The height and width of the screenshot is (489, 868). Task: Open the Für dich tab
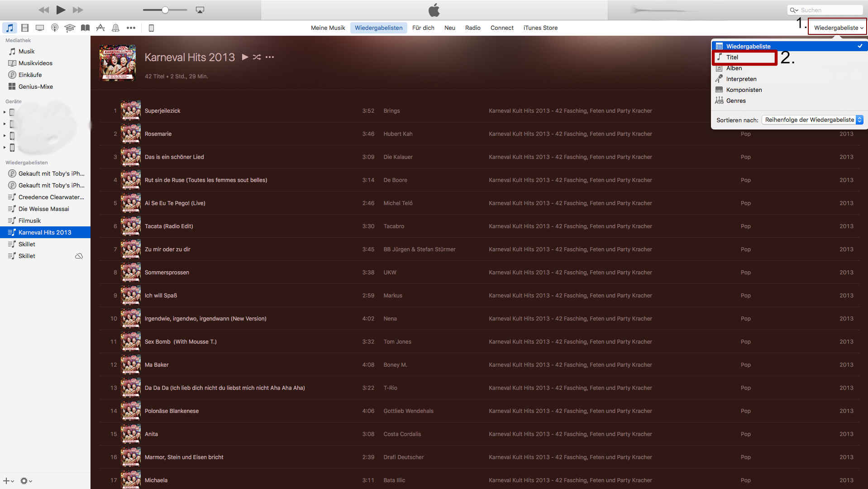point(423,28)
